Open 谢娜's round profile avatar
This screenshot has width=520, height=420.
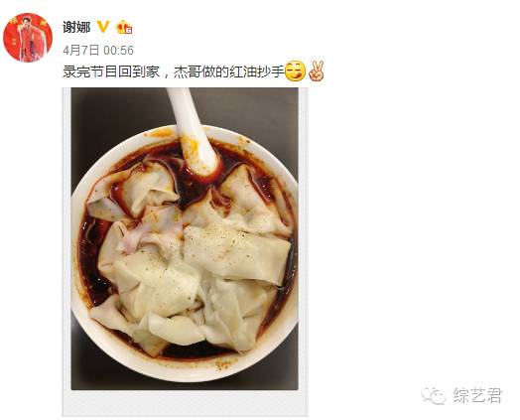click(x=28, y=38)
